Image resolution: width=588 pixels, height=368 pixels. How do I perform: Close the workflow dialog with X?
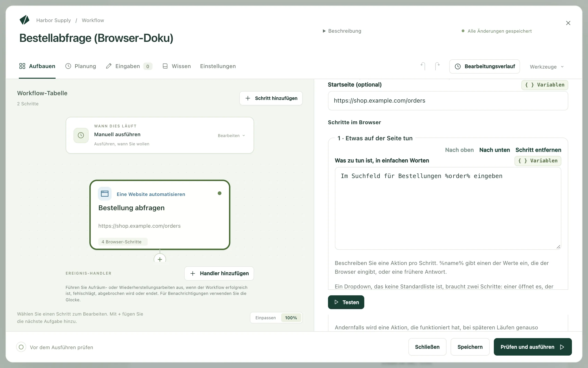pyautogui.click(x=568, y=23)
